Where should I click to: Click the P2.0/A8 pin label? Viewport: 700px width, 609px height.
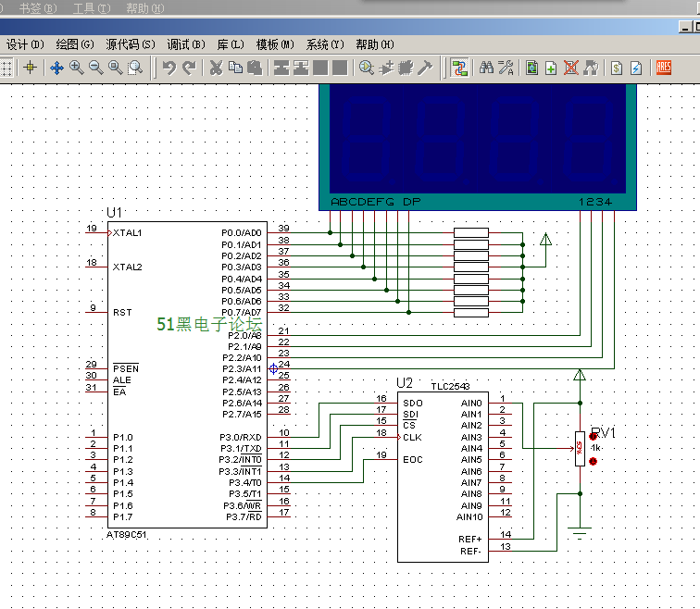tap(244, 335)
